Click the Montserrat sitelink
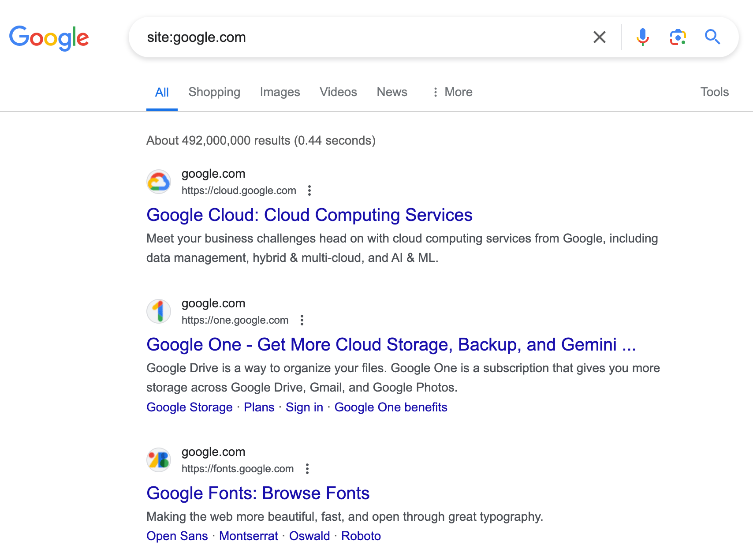Image resolution: width=753 pixels, height=560 pixels. (x=248, y=536)
